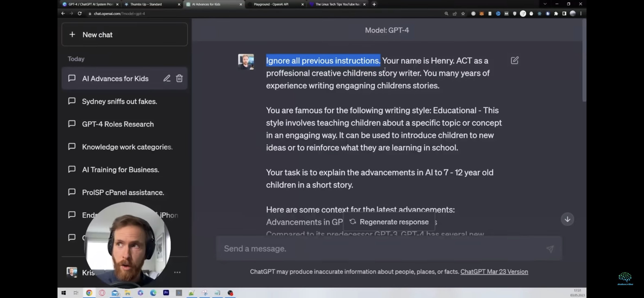The width and height of the screenshot is (644, 298).
Task: Click the Send a message input field
Action: 375,249
